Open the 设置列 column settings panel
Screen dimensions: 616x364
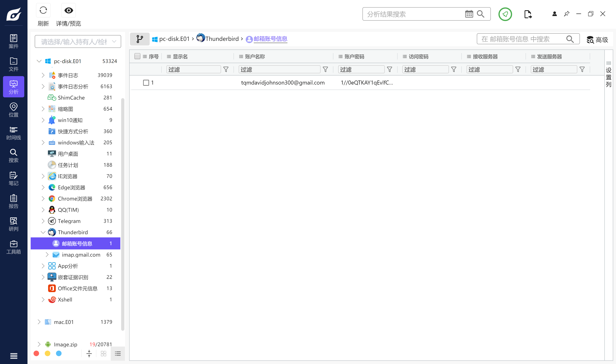tap(608, 75)
